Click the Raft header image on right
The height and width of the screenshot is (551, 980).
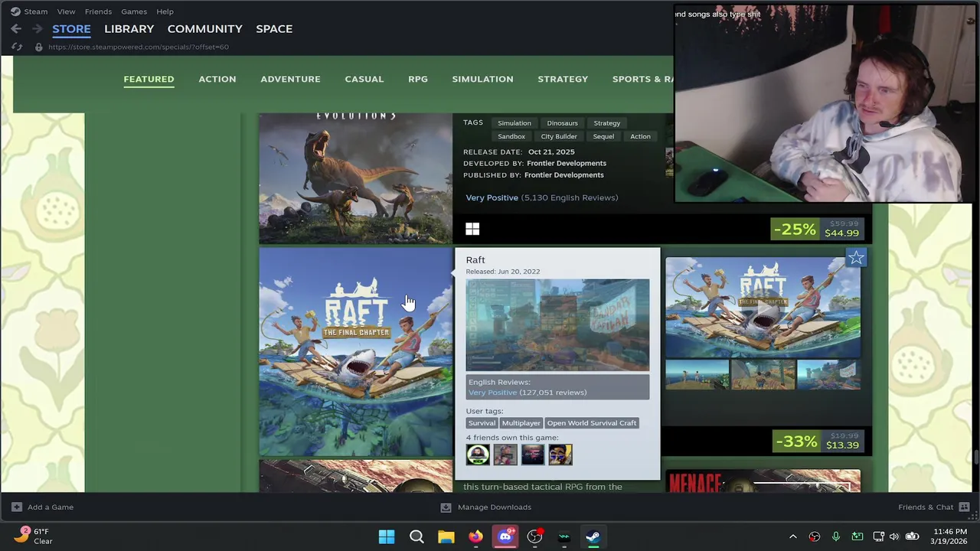(763, 308)
